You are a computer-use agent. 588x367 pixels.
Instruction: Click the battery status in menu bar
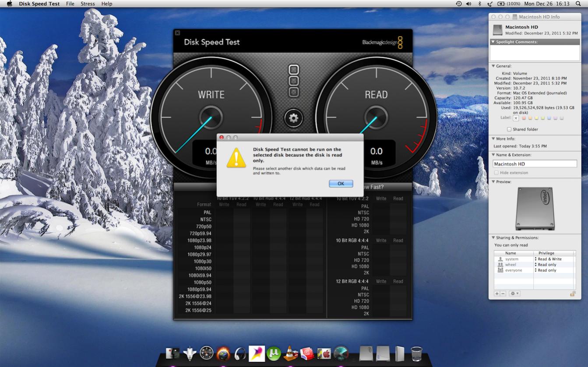[x=509, y=3]
